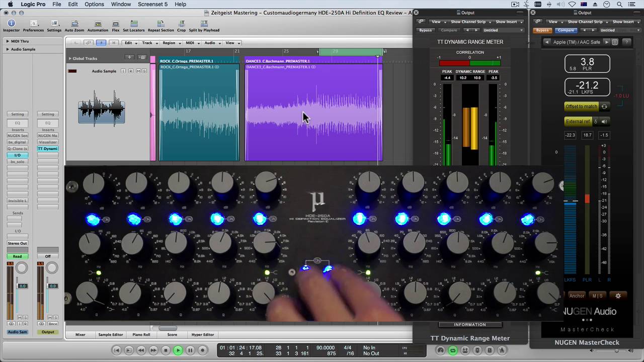This screenshot has width=644, height=362.
Task: Toggle the first blue ON LED on EQ
Action: 93,219
